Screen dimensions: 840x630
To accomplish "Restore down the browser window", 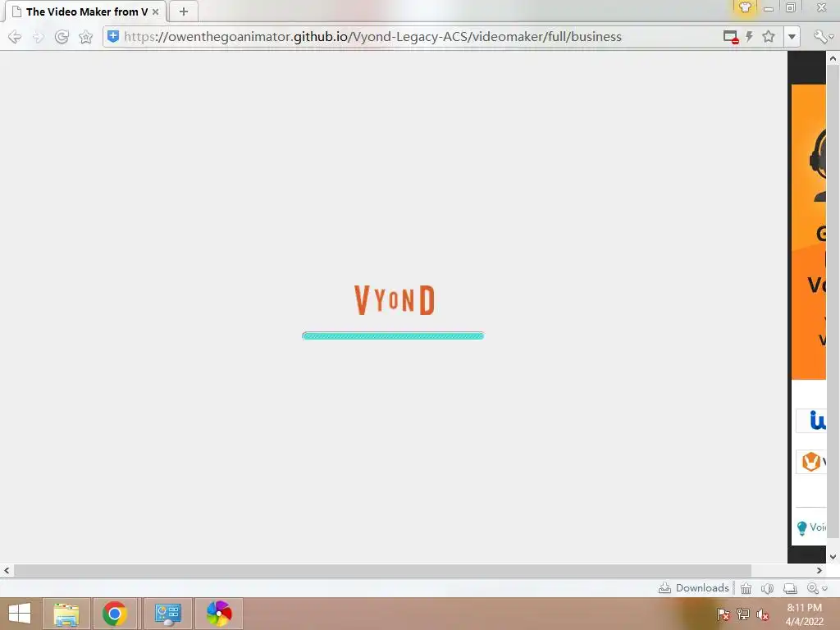I will [791, 7].
